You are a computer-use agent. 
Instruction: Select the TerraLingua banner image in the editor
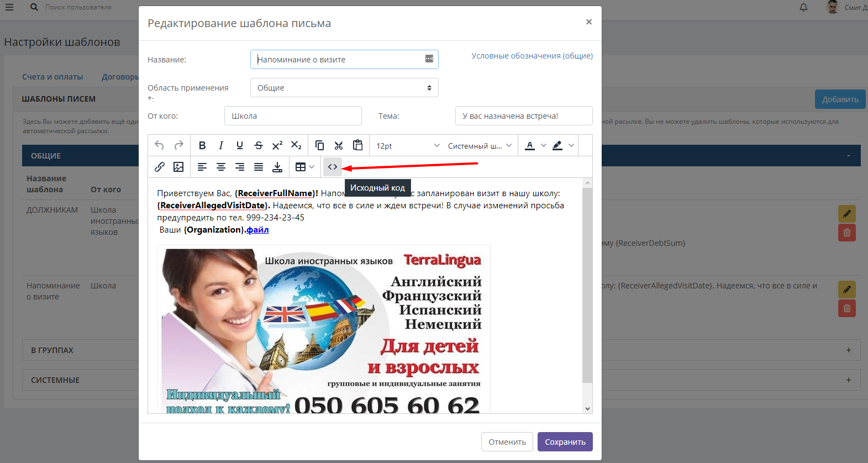coord(324,329)
